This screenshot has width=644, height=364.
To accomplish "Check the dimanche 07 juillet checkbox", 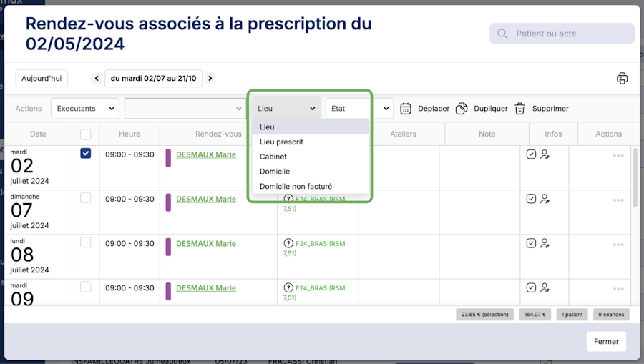I will (x=86, y=198).
